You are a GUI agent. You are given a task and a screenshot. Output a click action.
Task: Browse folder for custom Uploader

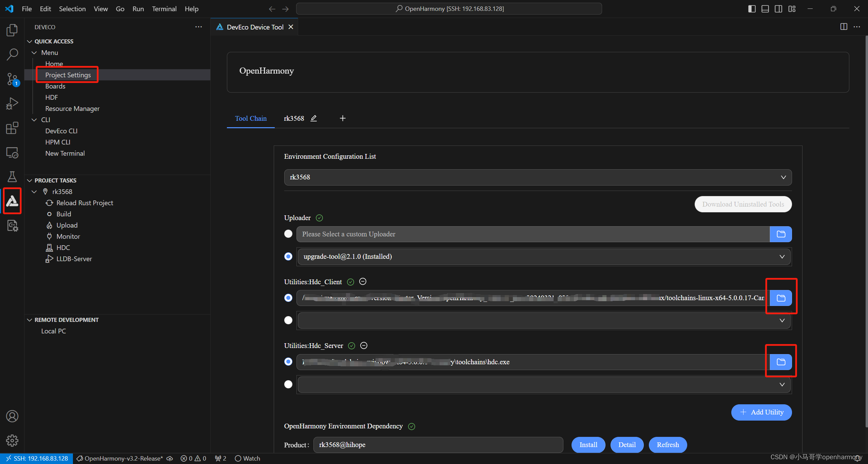(x=780, y=234)
